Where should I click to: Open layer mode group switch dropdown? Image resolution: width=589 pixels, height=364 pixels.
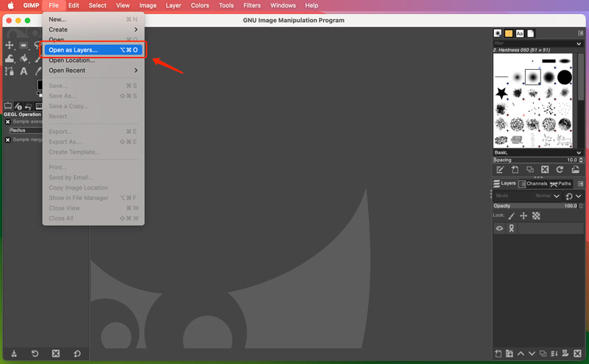(x=574, y=196)
